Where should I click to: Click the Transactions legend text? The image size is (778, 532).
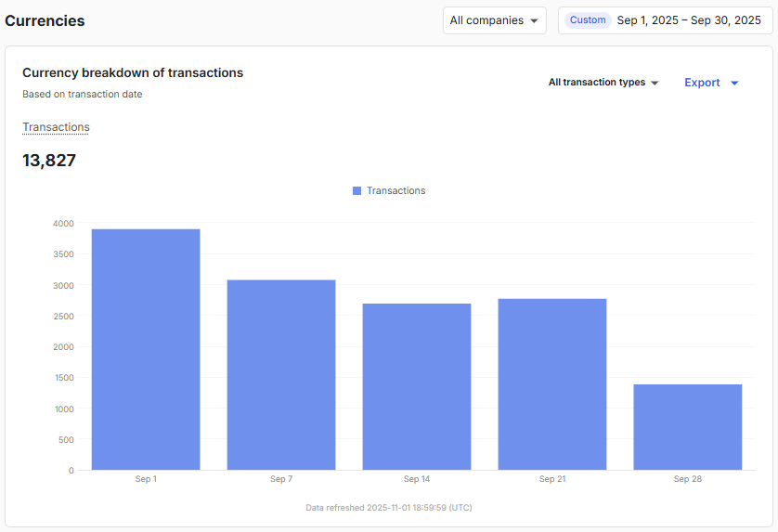395,190
